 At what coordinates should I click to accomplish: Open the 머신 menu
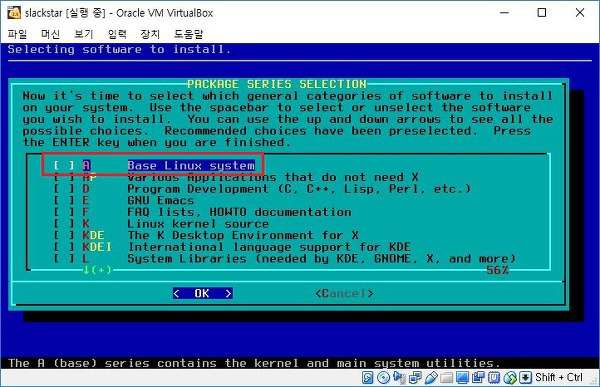click(x=50, y=34)
